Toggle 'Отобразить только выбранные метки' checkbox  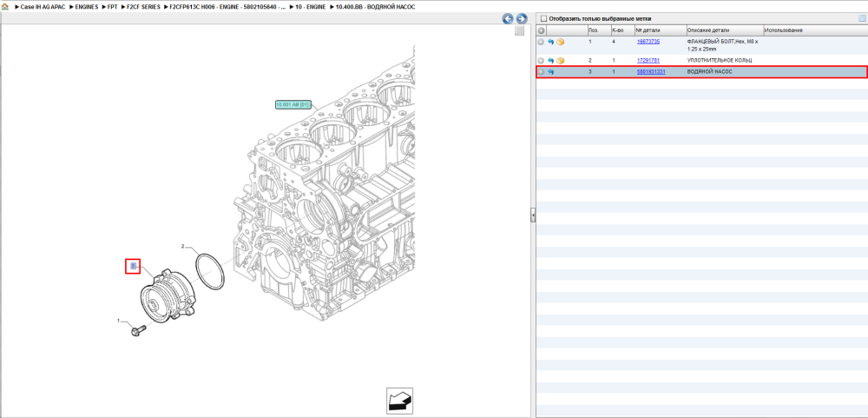(543, 18)
